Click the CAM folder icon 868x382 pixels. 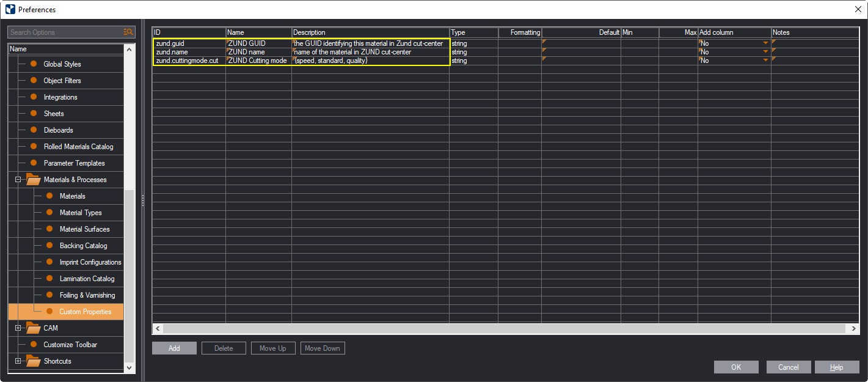[x=33, y=328]
